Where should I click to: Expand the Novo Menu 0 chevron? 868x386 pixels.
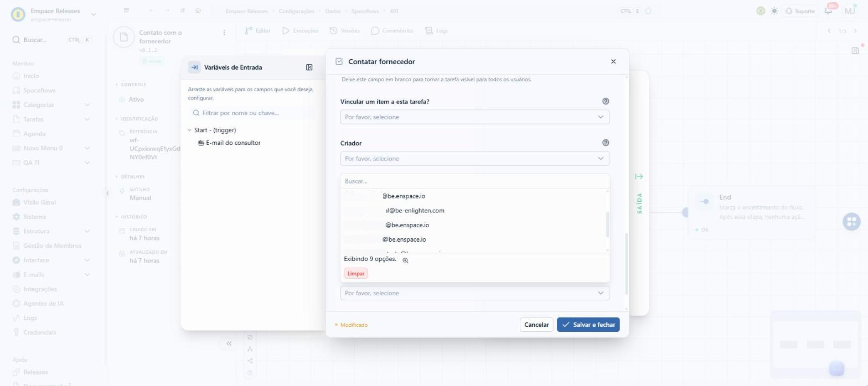click(x=87, y=148)
